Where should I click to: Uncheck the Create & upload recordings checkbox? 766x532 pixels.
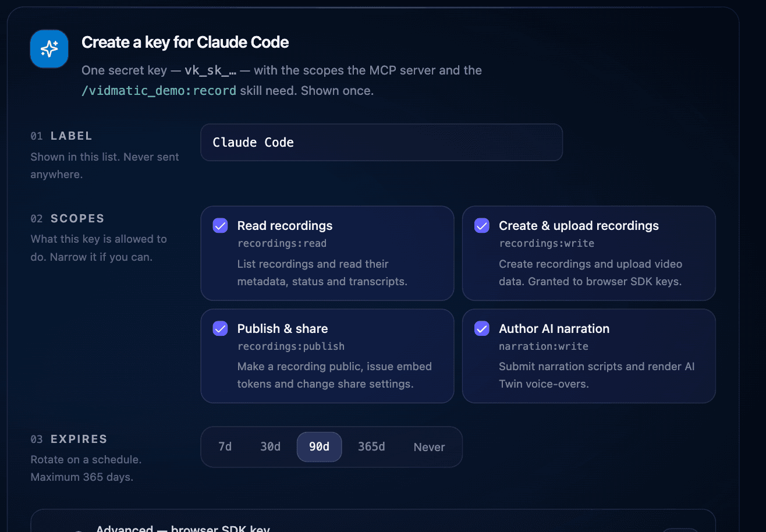(x=482, y=226)
